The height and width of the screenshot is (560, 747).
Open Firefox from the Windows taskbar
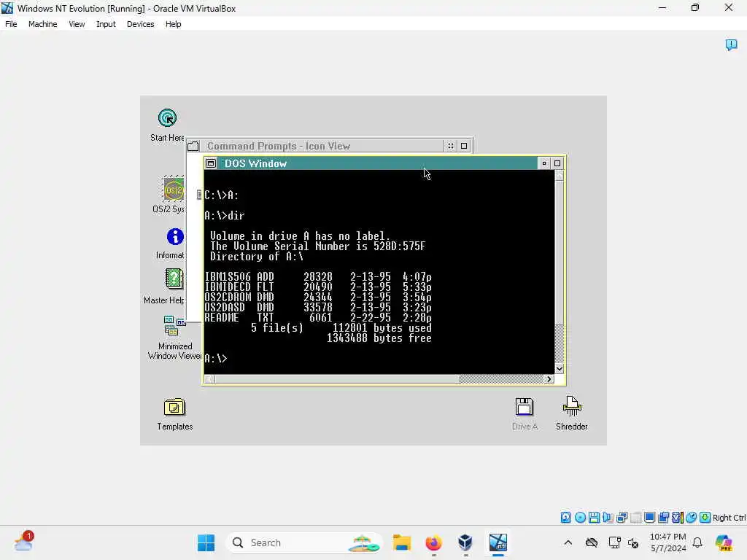point(433,542)
